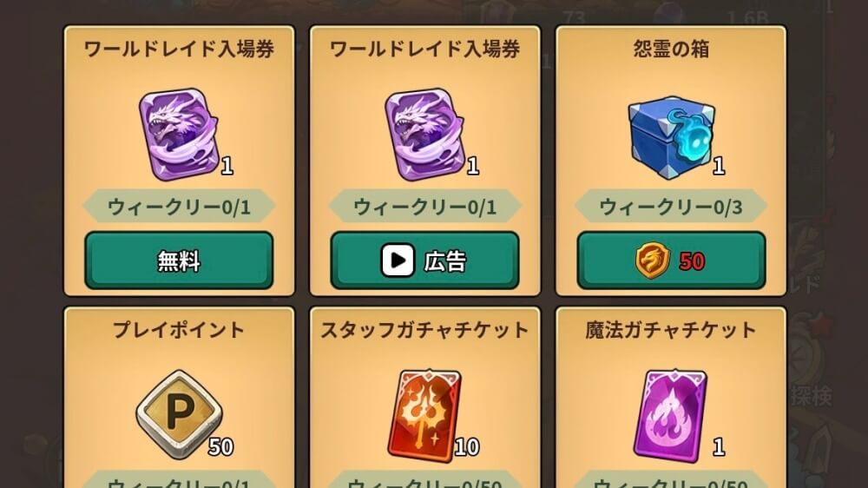Click the 怨霊の箱 title text

coord(671,49)
